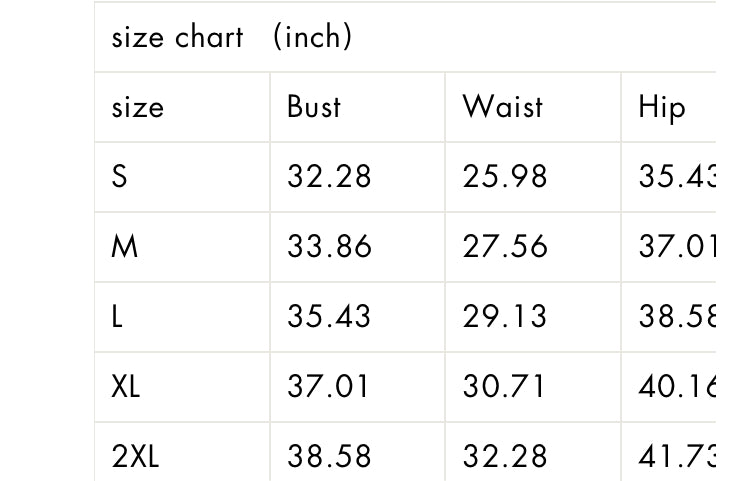The height and width of the screenshot is (481, 750).
Task: Click Bust value 33.86 for M
Action: pos(329,247)
